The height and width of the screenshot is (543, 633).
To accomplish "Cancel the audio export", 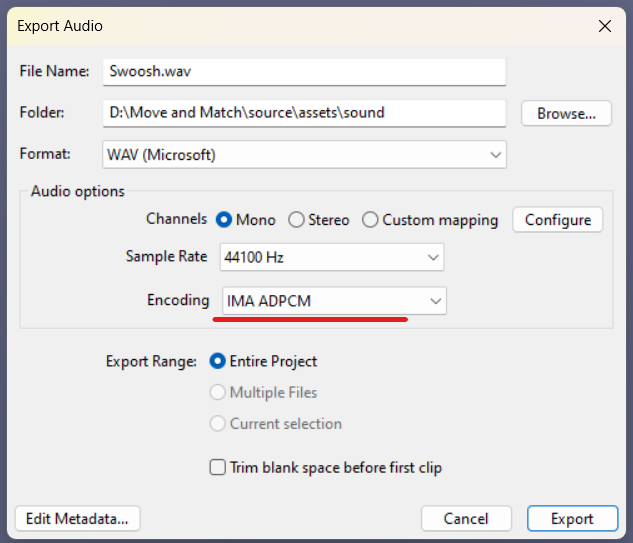I will [x=466, y=519].
